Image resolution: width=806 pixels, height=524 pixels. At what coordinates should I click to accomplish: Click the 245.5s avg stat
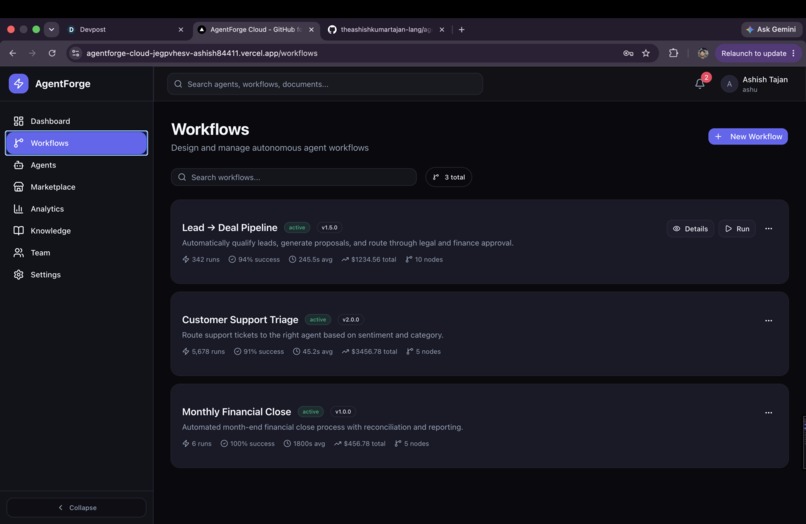310,259
